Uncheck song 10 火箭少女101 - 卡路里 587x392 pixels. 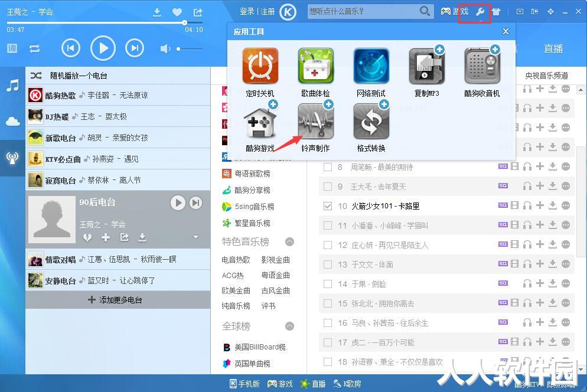[328, 206]
